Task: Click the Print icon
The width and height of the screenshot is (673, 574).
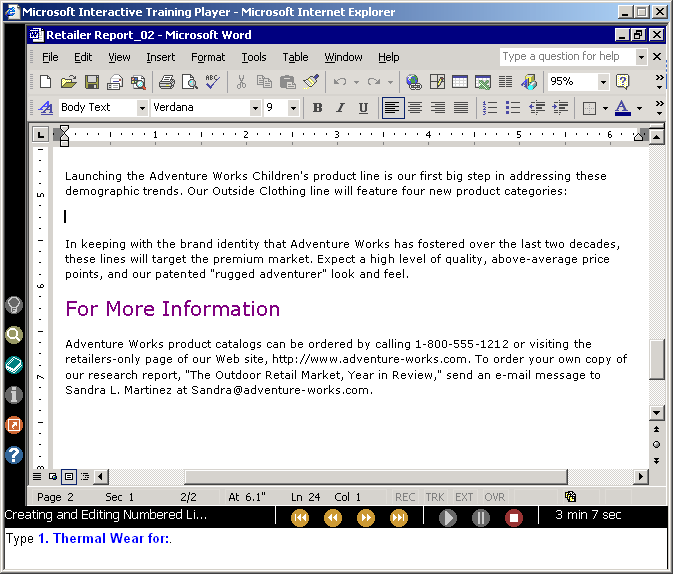Action: pyautogui.click(x=167, y=82)
